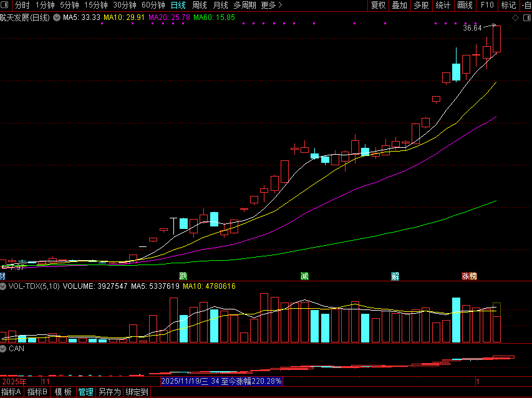Click the 财 event marker at left edge
The height and width of the screenshot is (398, 532).
coord(2,276)
